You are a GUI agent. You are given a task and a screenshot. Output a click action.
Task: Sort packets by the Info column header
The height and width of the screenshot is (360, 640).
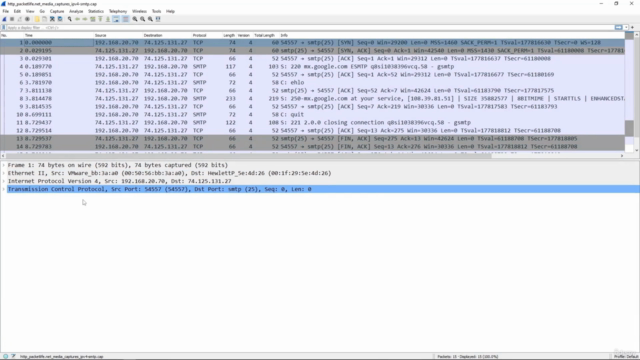coord(451,36)
